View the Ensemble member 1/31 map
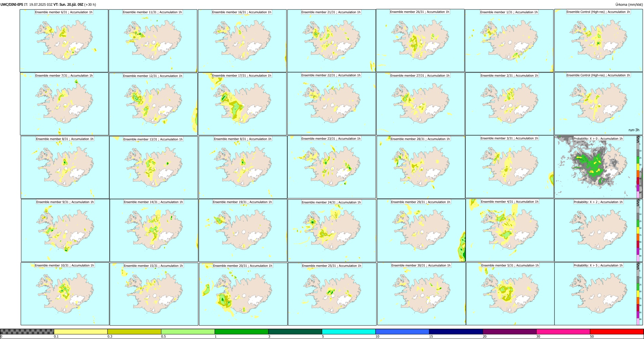Viewport: 644px width, 339px height. pos(509,41)
